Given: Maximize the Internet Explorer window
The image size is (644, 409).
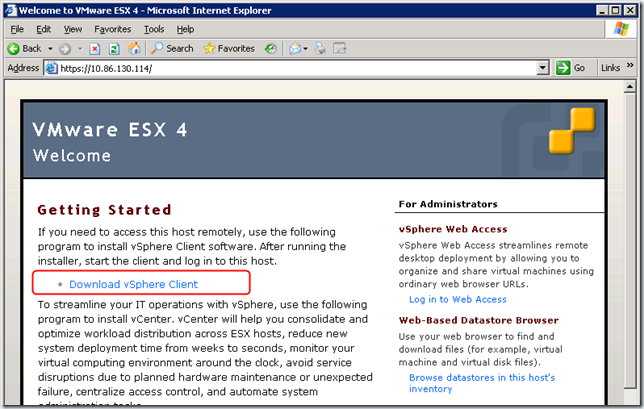Looking at the screenshot, I should [x=615, y=10].
